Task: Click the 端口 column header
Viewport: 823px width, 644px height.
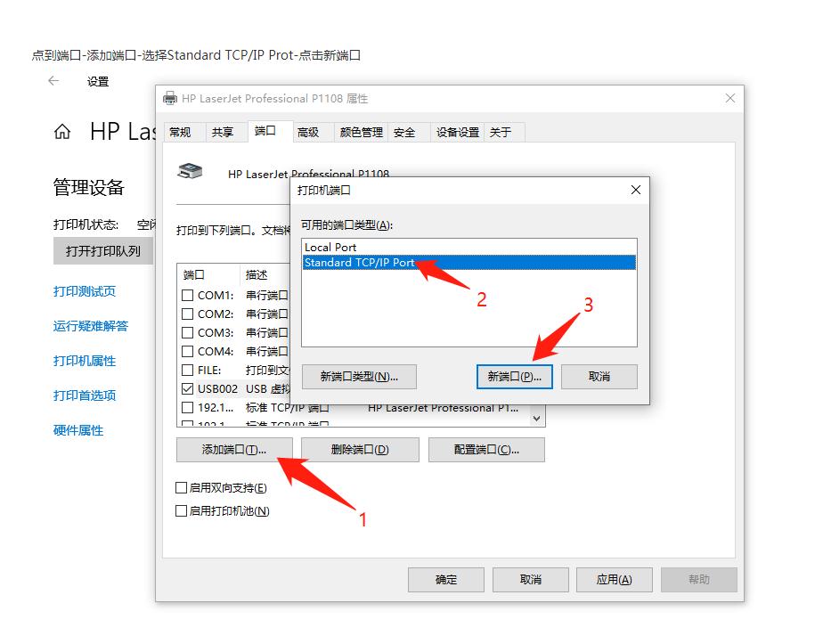Action: tap(208, 275)
